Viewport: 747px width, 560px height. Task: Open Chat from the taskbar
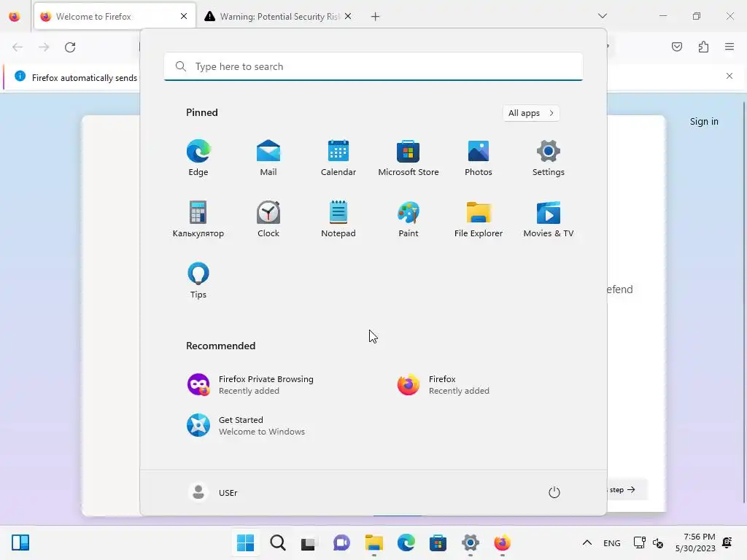point(341,542)
